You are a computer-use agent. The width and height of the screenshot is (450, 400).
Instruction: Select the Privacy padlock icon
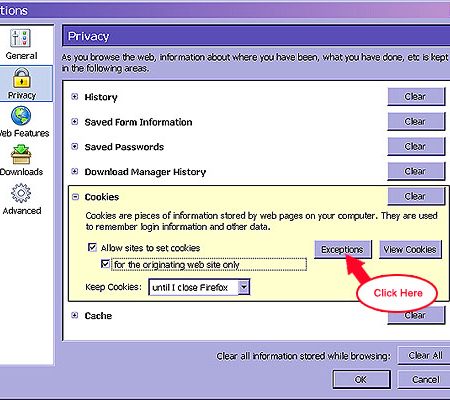coord(22,78)
